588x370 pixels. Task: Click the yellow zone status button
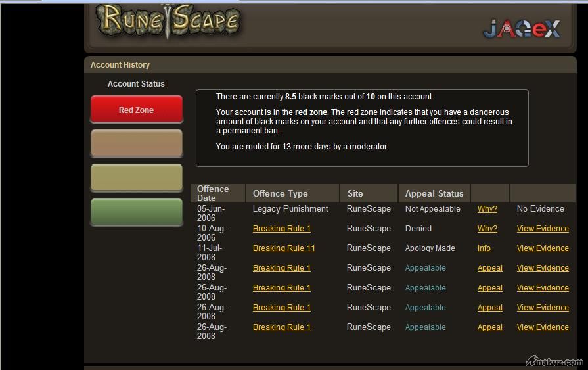click(137, 177)
